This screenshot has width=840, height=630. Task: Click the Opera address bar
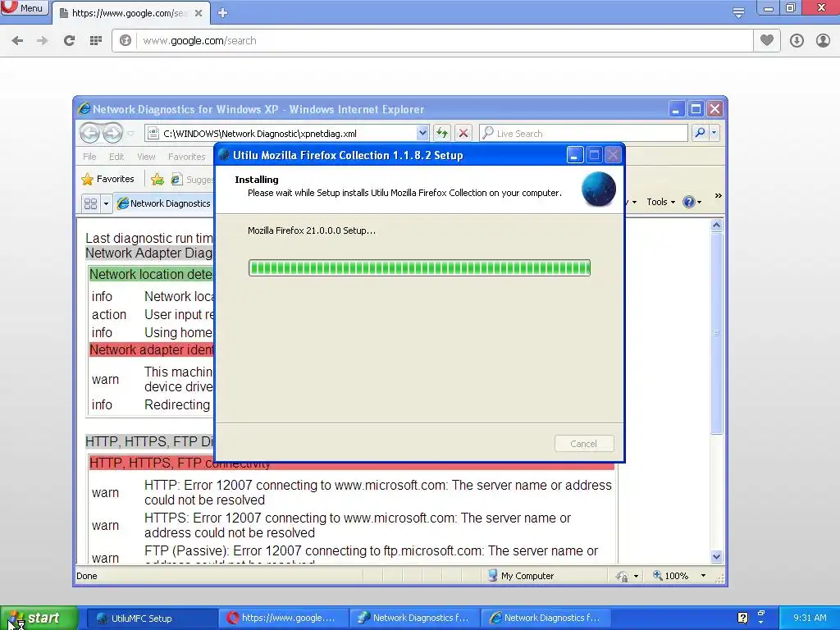[433, 41]
